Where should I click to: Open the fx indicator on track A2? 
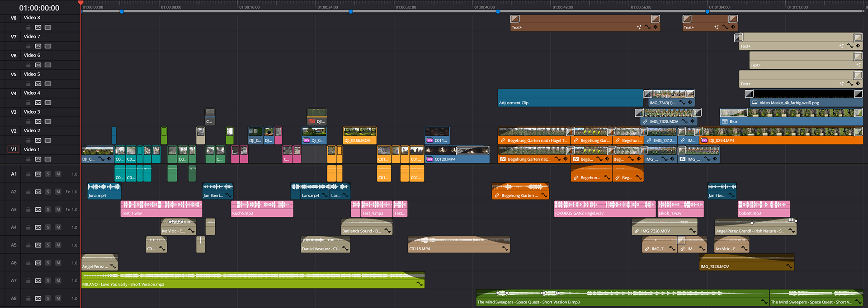68,191
